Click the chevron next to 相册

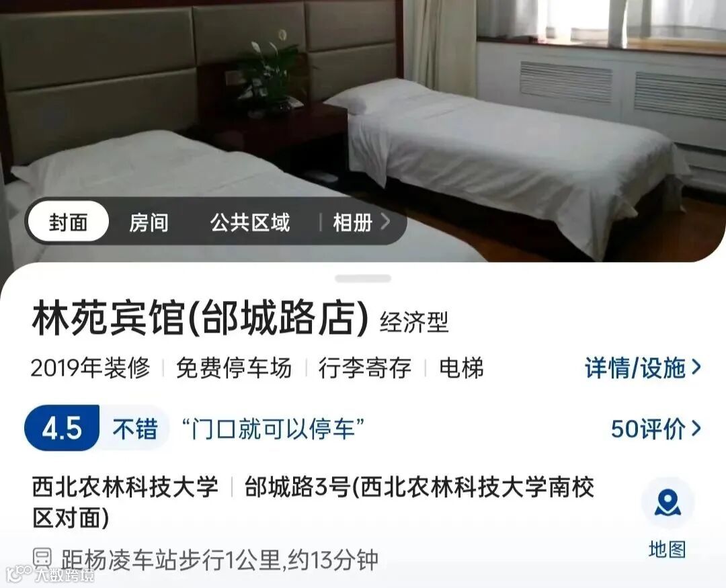(385, 222)
